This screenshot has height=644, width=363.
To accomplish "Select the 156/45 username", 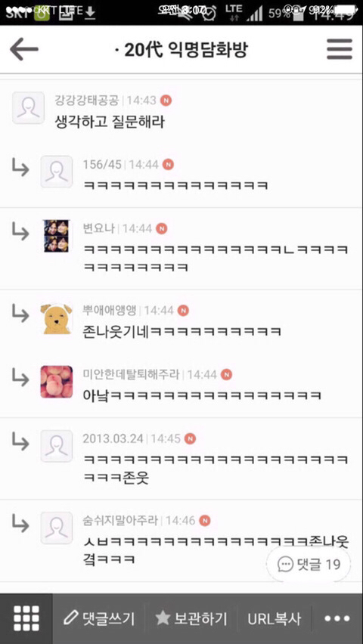I will pos(102,165).
